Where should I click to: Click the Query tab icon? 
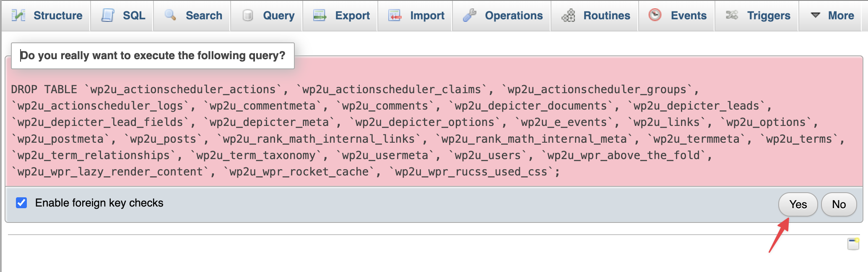point(248,16)
